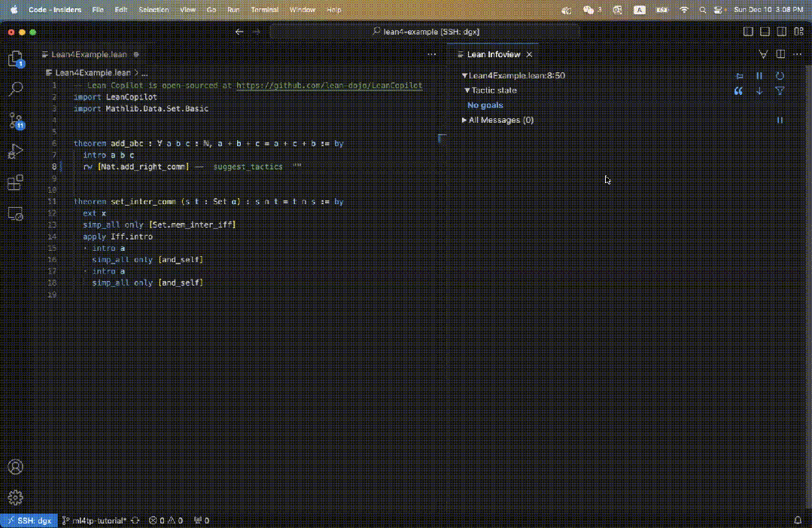Pause Infoview updates next to pin icon
Screen dimensions: 812x528
(759, 75)
